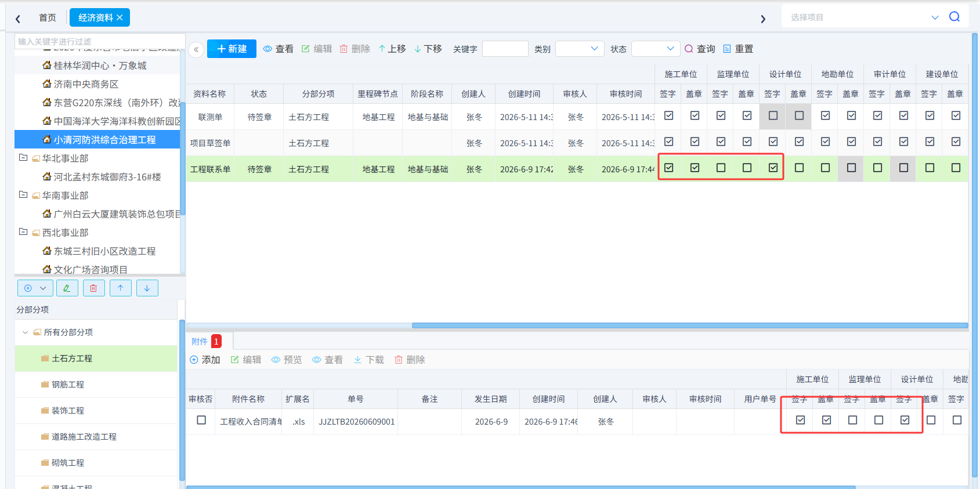This screenshot has height=489, width=980.
Task: Open the 类别 dropdown
Action: point(580,49)
